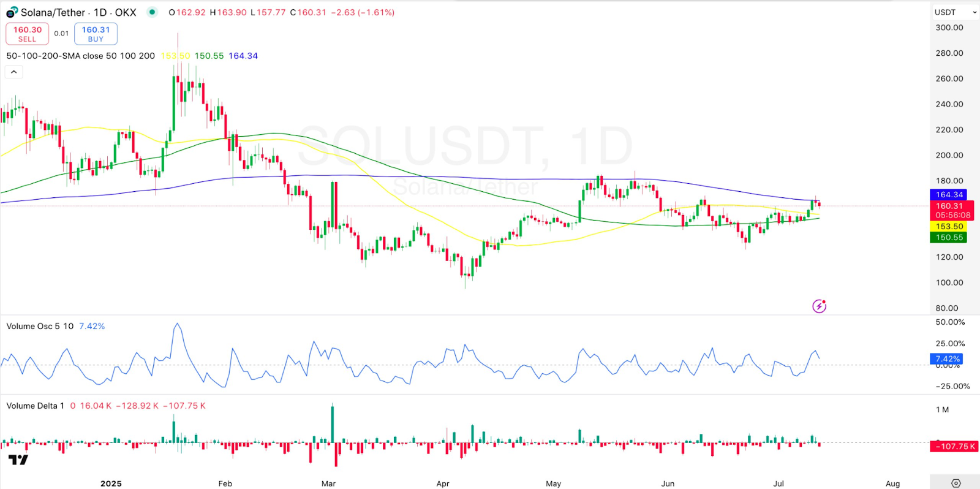Click the -128.92 K volume delta value

137,406
